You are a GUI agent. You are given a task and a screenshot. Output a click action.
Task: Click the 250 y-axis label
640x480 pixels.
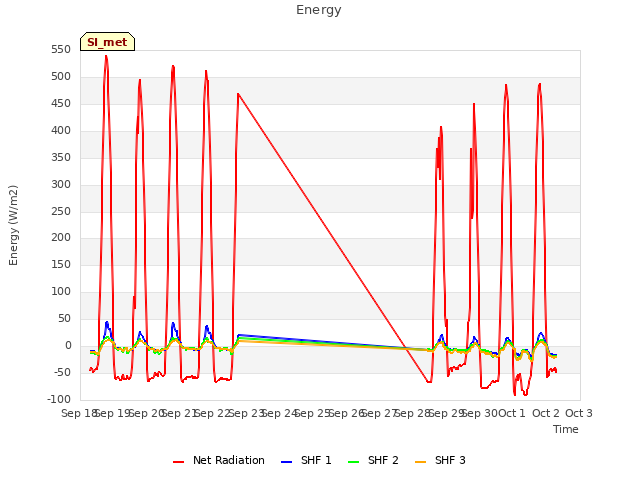(61, 211)
